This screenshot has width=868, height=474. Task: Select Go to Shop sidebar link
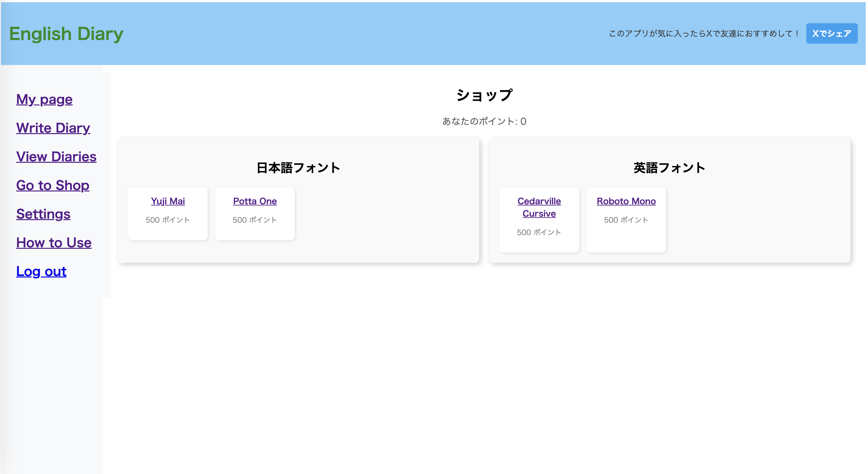[x=53, y=185]
